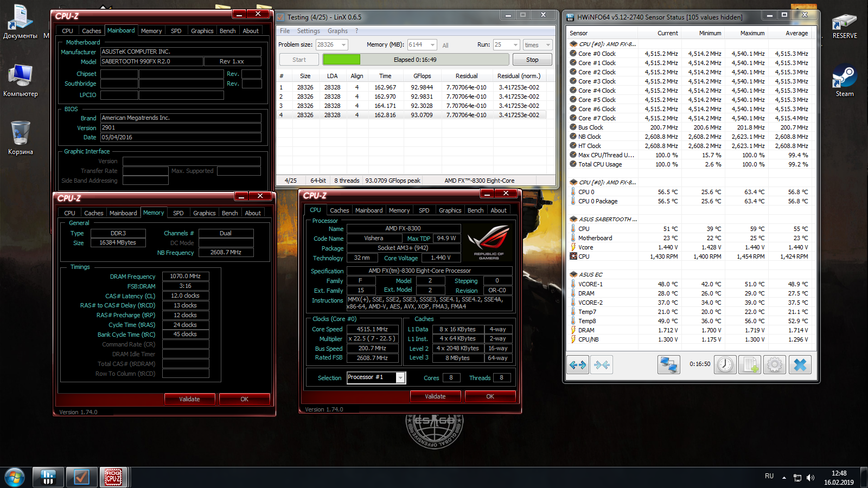Screen dimensions: 868x488
Task: Select the RESERVE drive desktop icon
Action: click(845, 25)
